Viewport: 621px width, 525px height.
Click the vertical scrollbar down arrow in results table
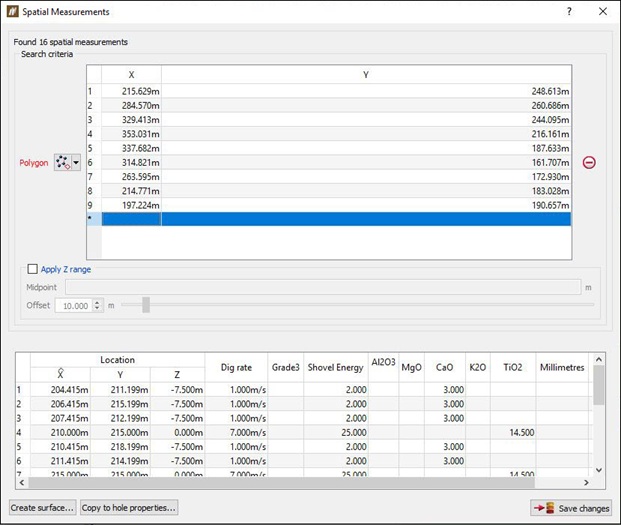[x=599, y=470]
